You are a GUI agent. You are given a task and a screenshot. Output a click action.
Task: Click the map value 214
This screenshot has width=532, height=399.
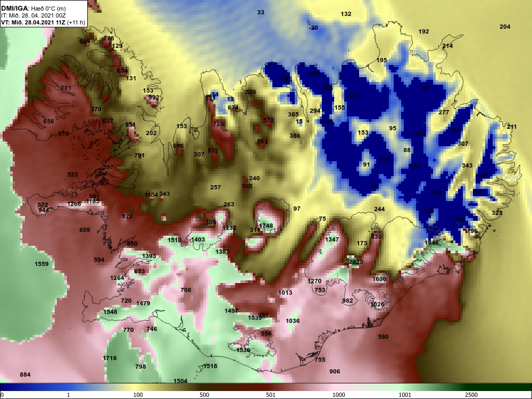click(447, 46)
